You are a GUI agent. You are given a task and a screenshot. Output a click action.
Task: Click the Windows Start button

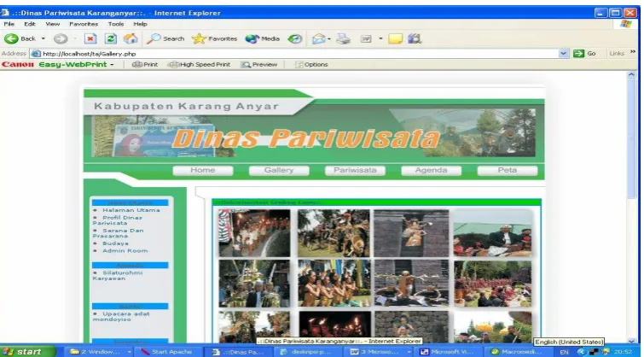click(x=28, y=352)
